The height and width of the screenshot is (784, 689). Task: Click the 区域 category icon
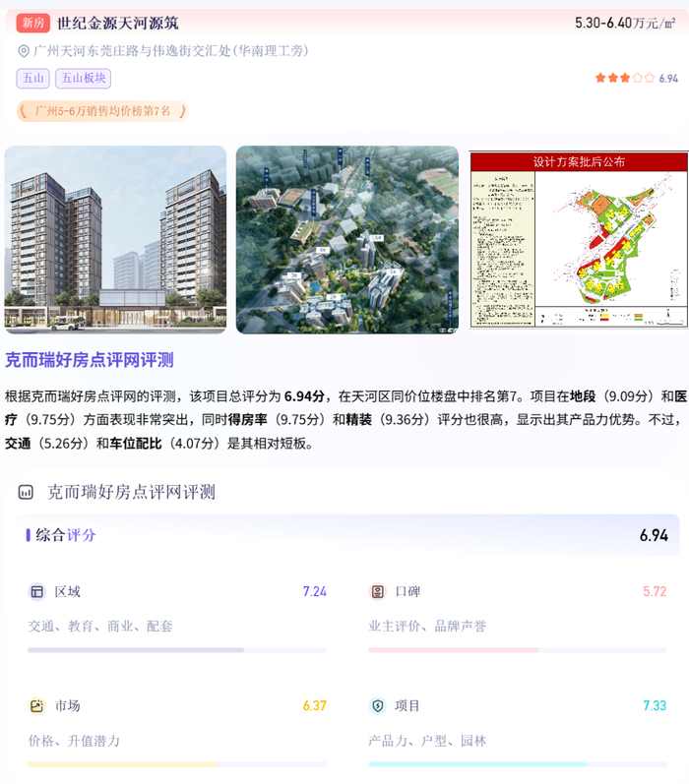(36, 592)
